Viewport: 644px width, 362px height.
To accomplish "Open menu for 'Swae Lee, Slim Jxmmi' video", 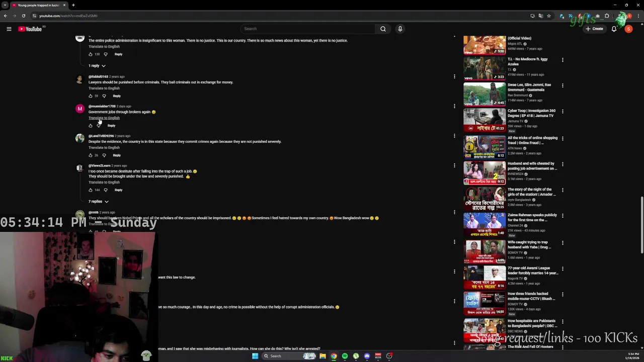I will tap(562, 85).
